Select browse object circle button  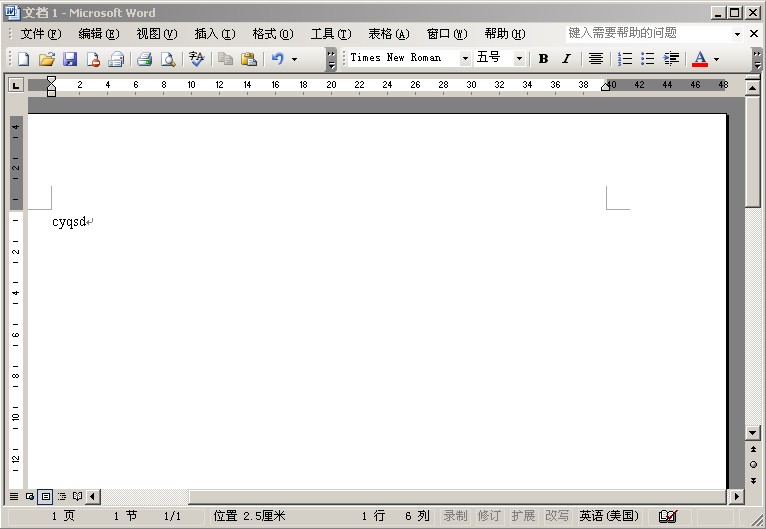753,465
